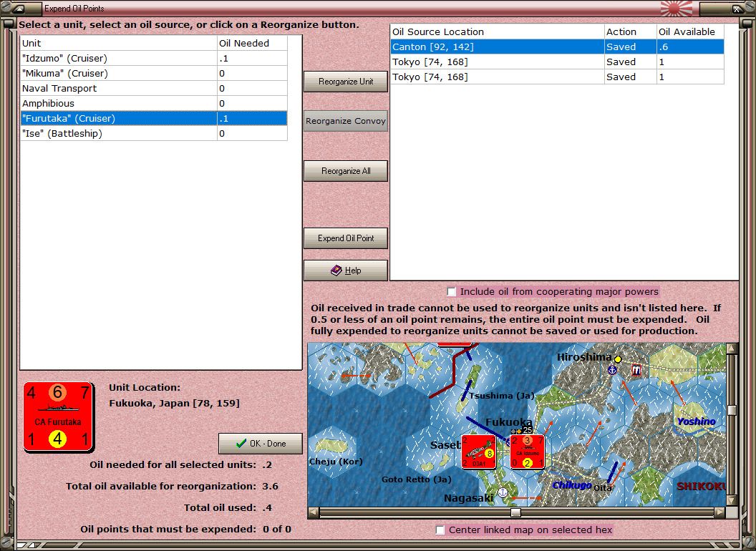The width and height of the screenshot is (756, 551).
Task: Click map vertical scrollbar up arrow
Action: (x=732, y=348)
